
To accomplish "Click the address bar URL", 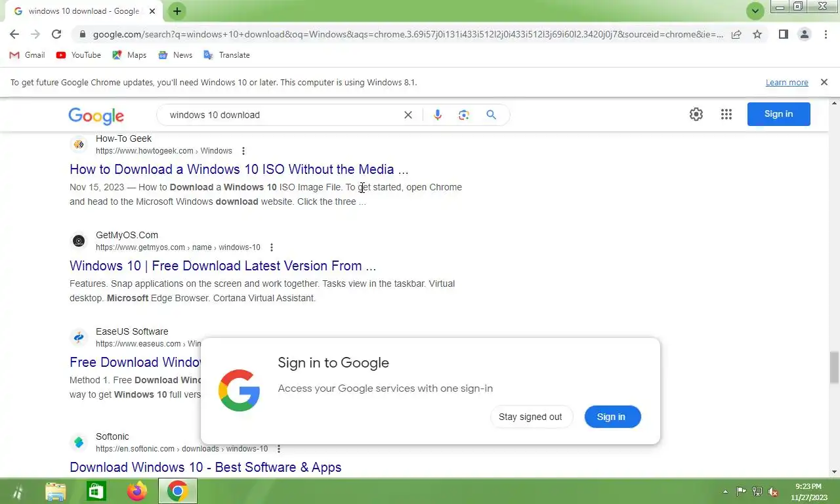I will 408,34.
